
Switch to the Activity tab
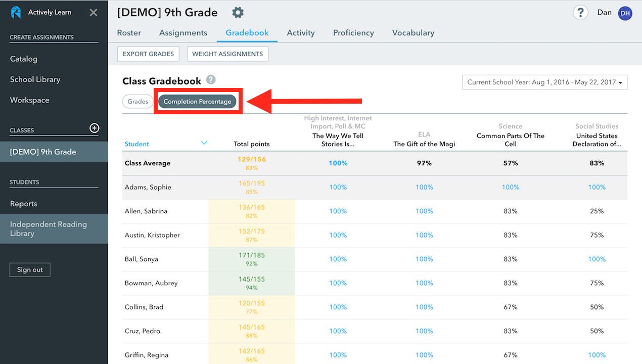pos(301,33)
